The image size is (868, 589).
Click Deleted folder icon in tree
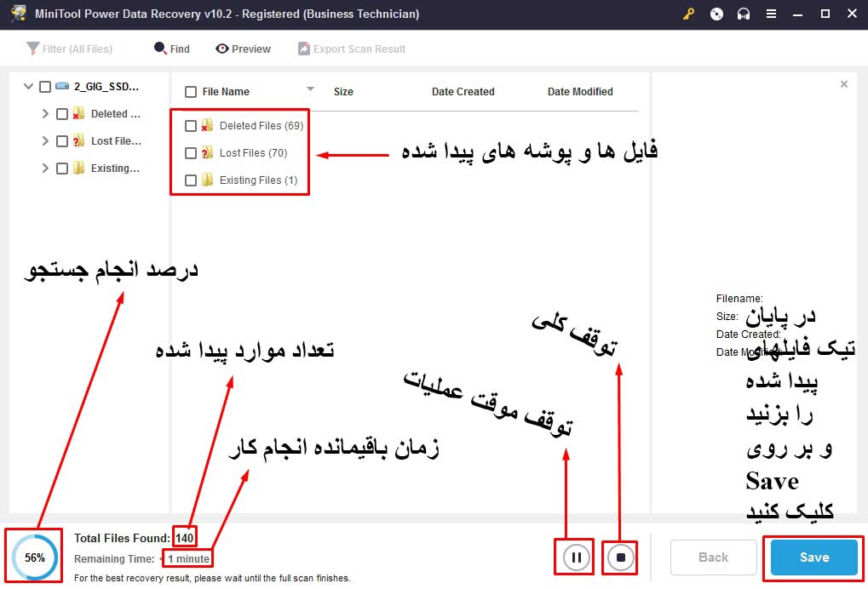78,113
